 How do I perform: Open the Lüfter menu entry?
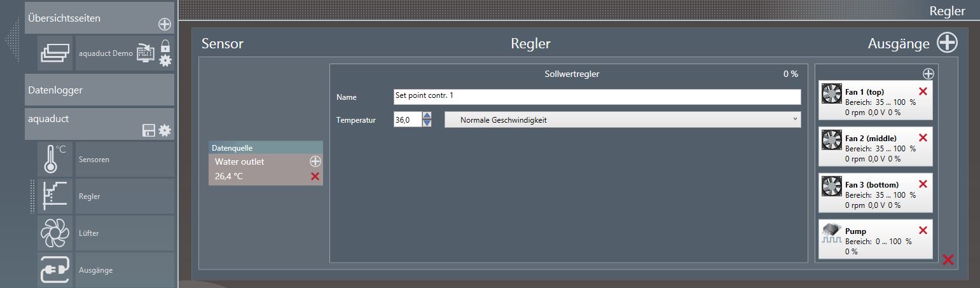click(125, 233)
